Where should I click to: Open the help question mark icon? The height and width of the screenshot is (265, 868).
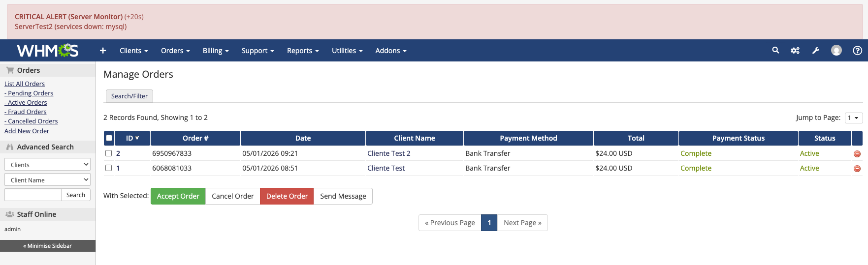click(x=857, y=51)
